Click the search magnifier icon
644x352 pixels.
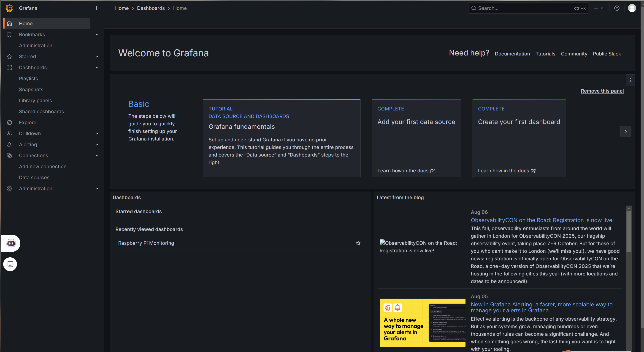coord(474,8)
